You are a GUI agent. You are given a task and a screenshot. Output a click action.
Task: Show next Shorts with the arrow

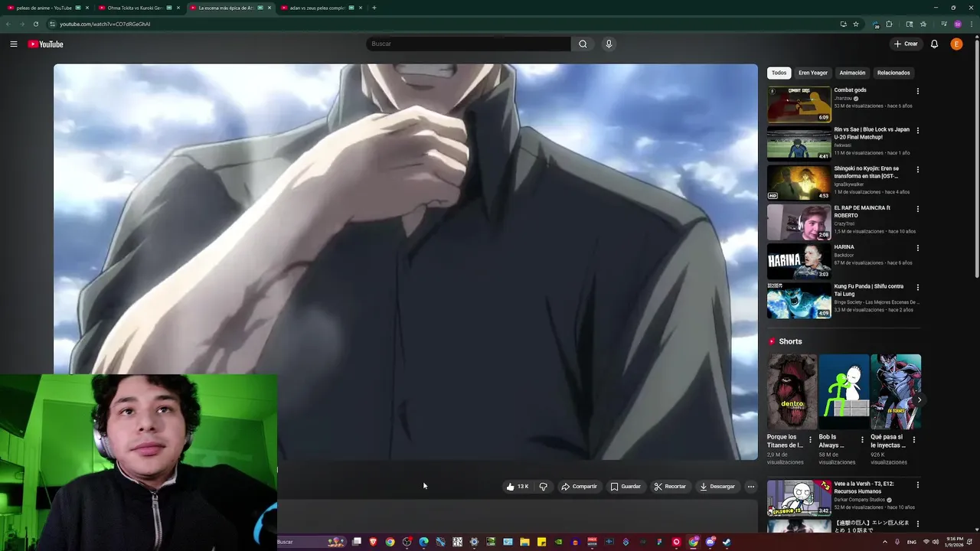click(919, 400)
